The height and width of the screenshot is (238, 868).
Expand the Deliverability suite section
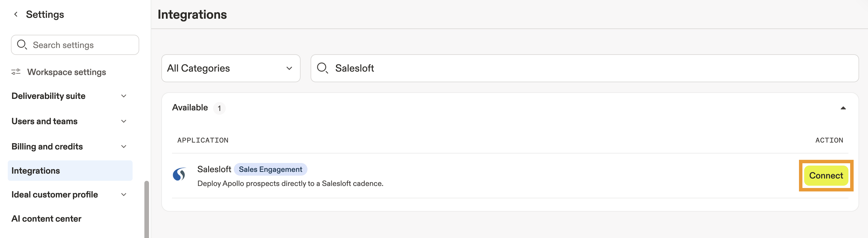pos(124,96)
